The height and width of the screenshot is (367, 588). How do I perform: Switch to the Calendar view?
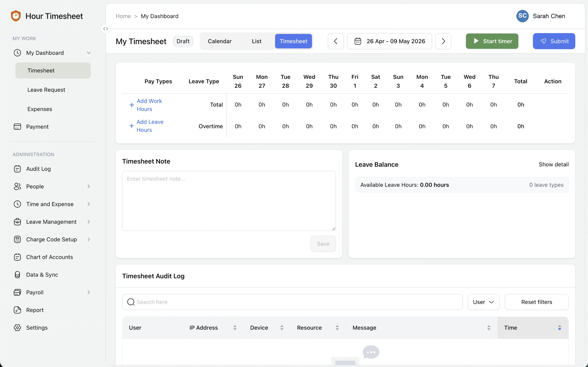[x=220, y=41]
